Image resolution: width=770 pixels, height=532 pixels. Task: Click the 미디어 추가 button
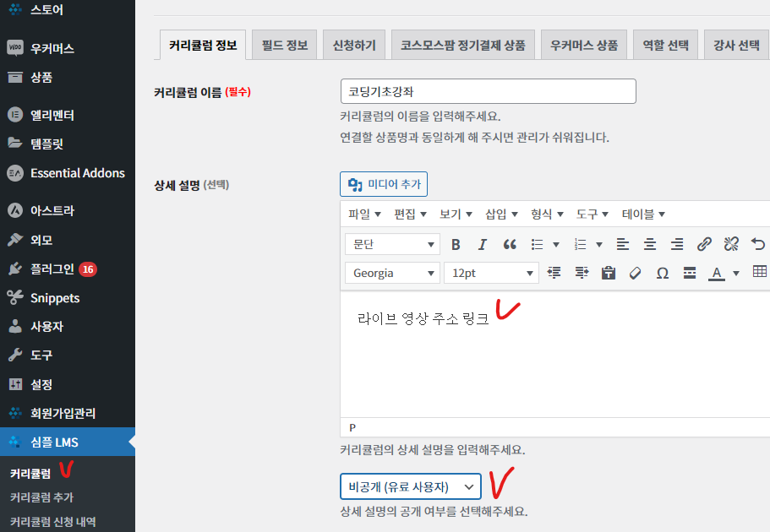[384, 184]
